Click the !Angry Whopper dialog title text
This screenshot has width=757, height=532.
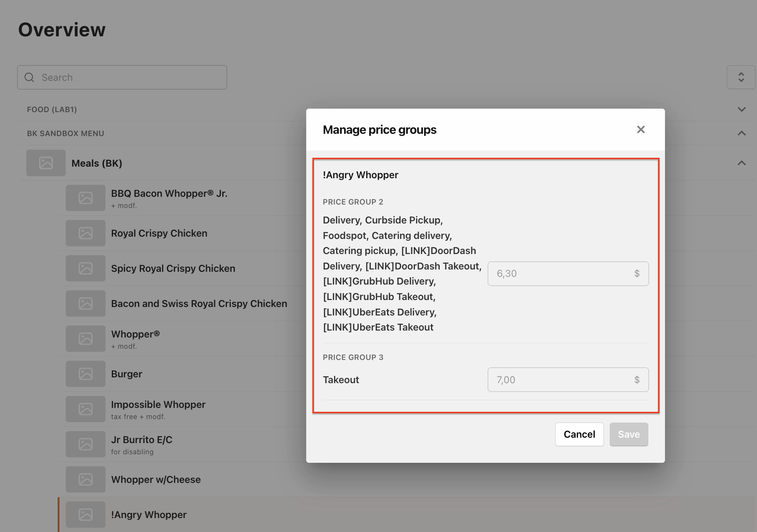(360, 175)
